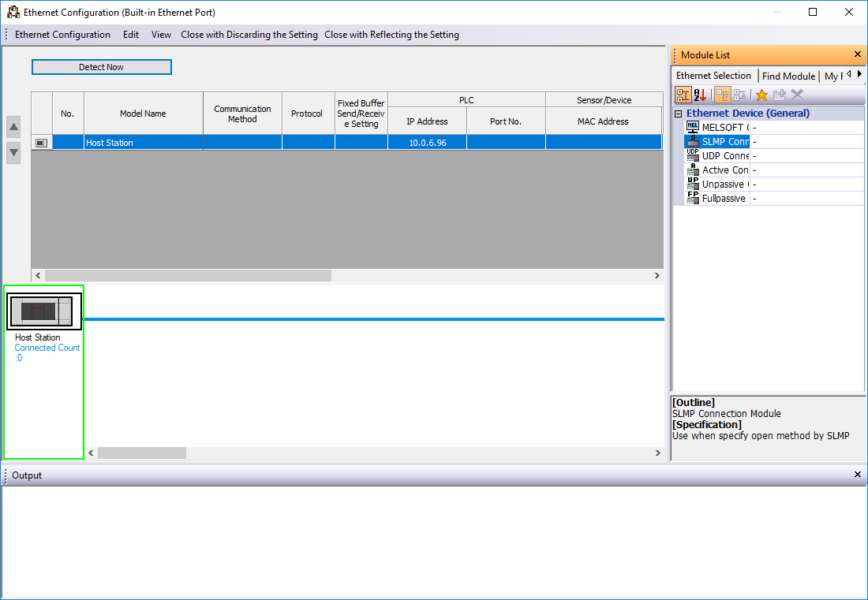Click the Host Station device image
The image size is (868, 600).
coord(44,311)
